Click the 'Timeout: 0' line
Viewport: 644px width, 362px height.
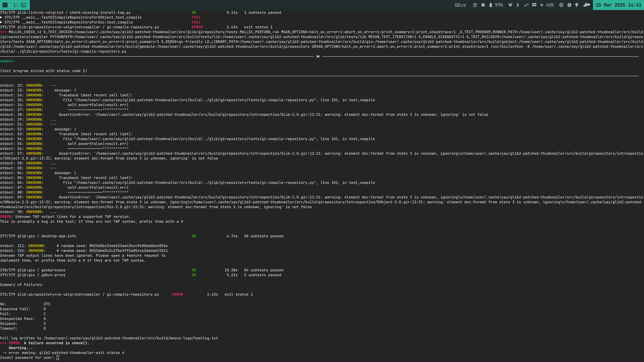pyautogui.click(x=23, y=328)
